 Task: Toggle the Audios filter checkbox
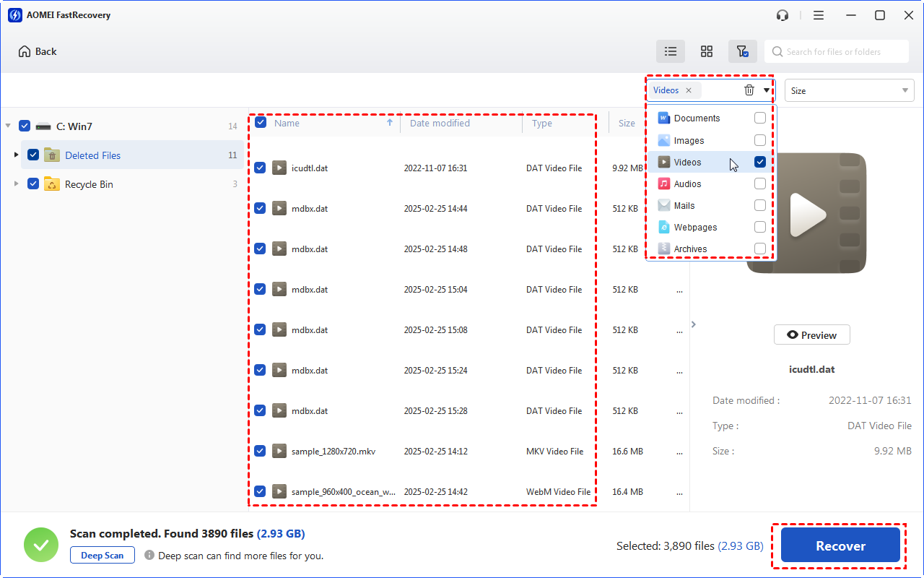pyautogui.click(x=760, y=184)
